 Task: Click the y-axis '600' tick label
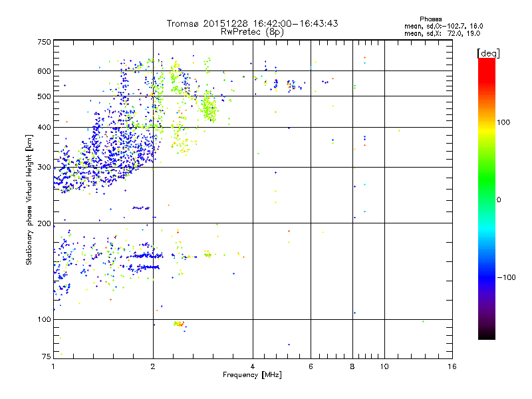click(x=44, y=71)
